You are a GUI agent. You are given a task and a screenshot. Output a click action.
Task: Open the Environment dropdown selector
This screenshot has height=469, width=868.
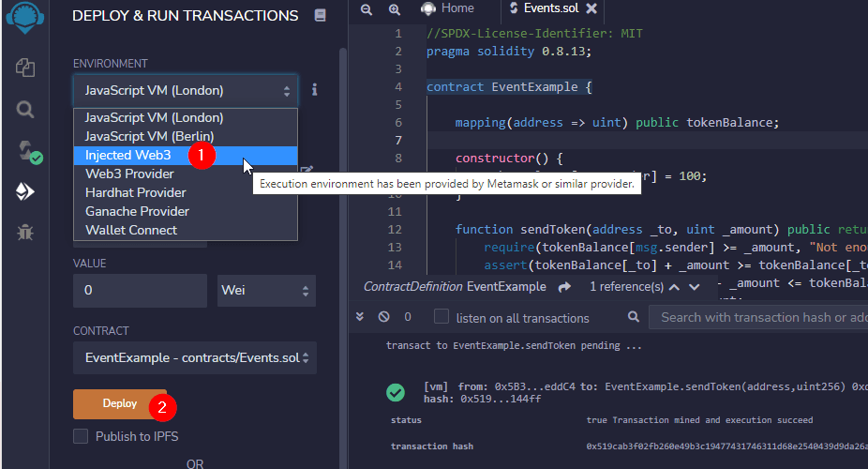[186, 91]
